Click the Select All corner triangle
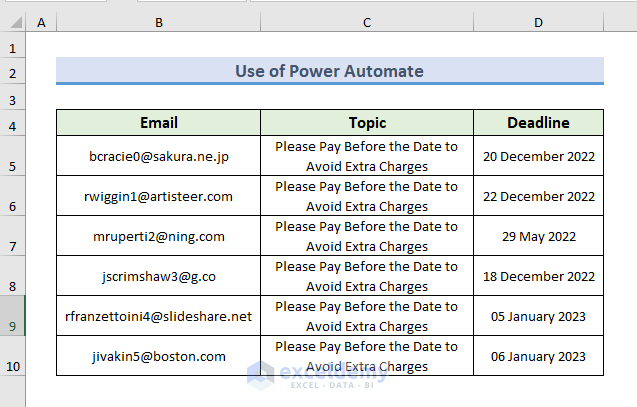This screenshot has height=407, width=637. click(x=16, y=22)
